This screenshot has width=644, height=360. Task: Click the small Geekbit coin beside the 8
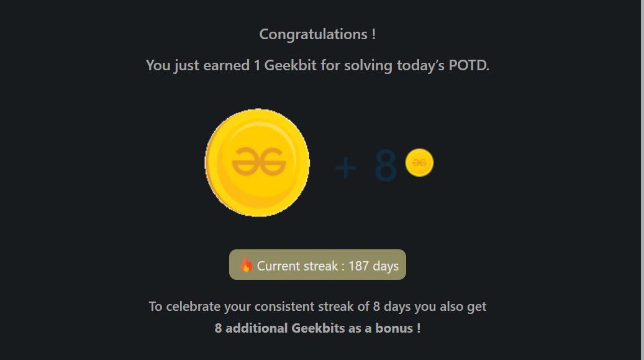pos(419,163)
